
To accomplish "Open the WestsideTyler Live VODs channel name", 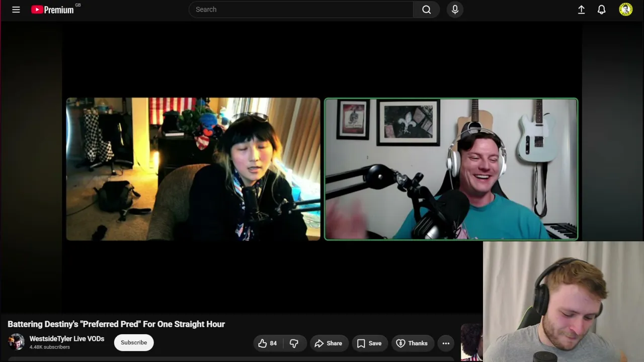I will coord(67,339).
